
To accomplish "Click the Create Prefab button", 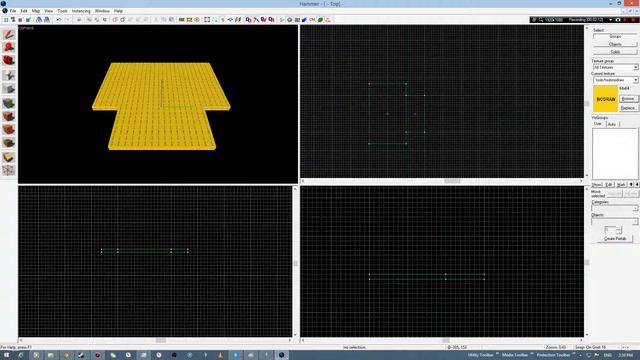I will point(615,238).
